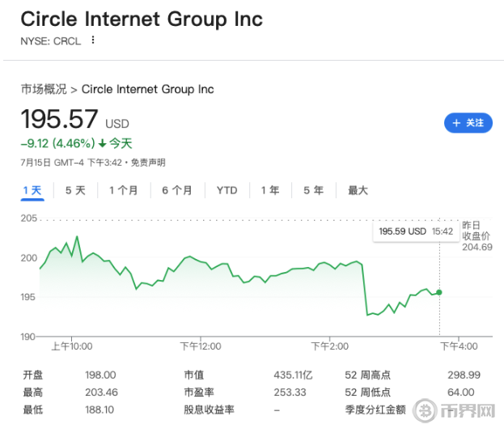
Task: Select the 1 天 time range tab
Action: pyautogui.click(x=32, y=190)
